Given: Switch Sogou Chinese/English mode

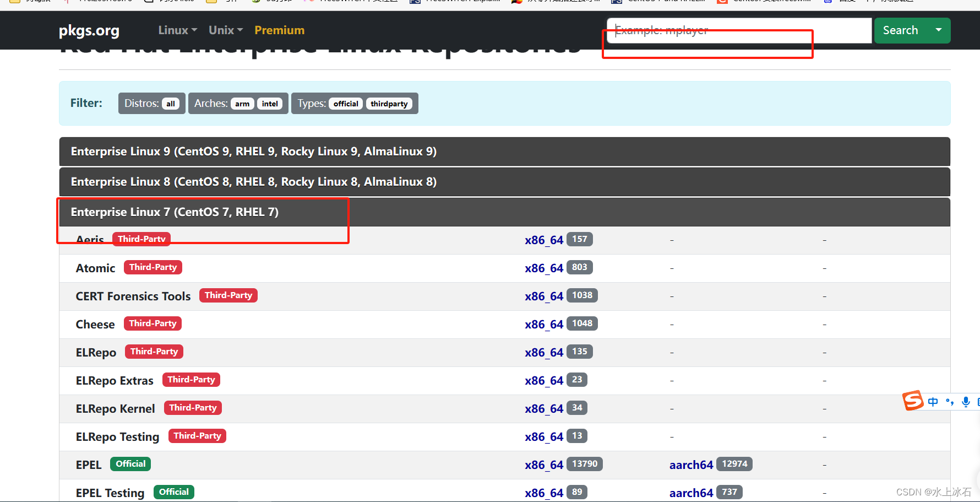Looking at the screenshot, I should coord(933,402).
